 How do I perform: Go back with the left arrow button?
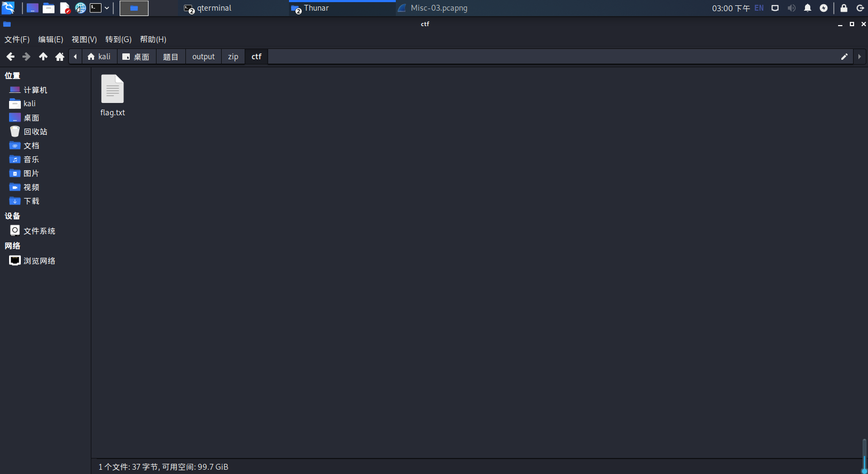pos(10,57)
